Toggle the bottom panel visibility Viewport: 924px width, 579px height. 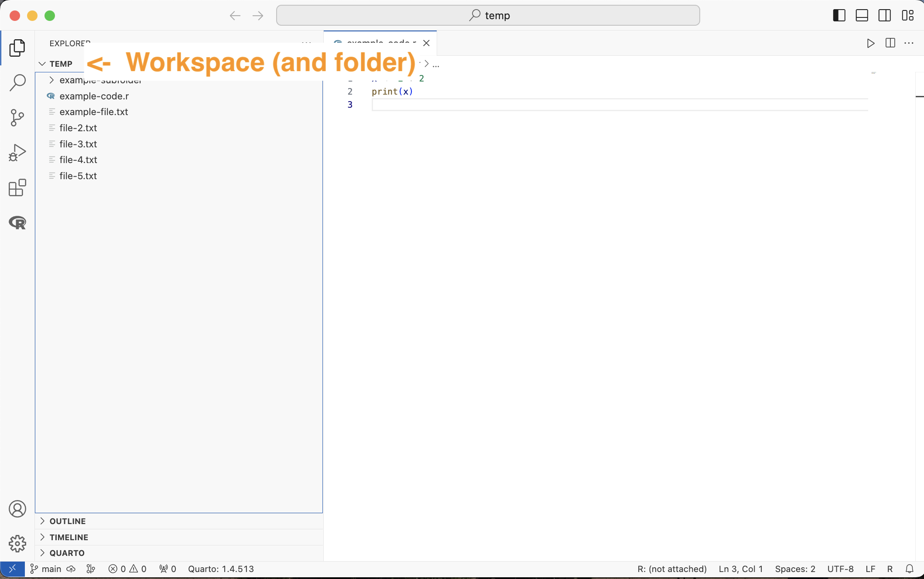862,16
